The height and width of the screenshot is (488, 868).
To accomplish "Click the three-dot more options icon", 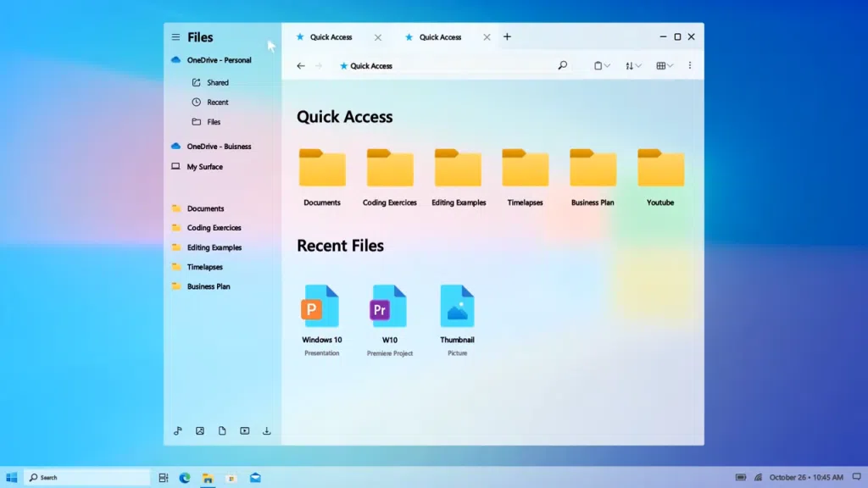I will tap(691, 65).
